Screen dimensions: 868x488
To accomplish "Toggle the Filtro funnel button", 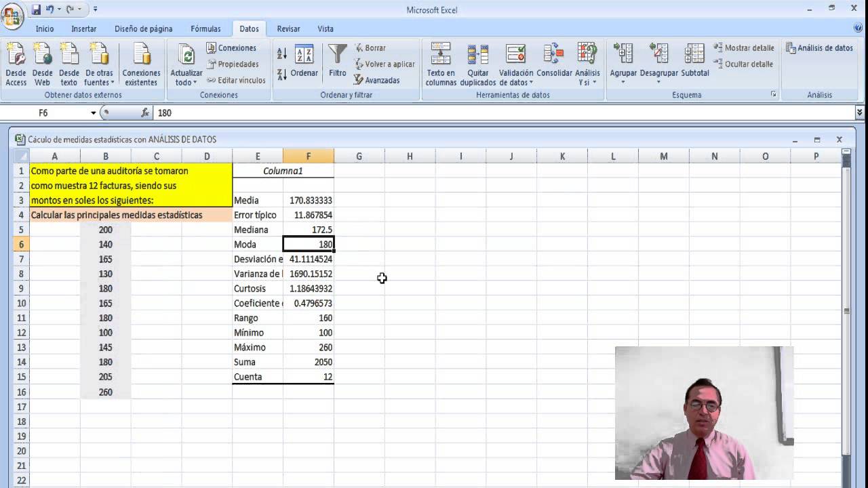I will tap(338, 61).
